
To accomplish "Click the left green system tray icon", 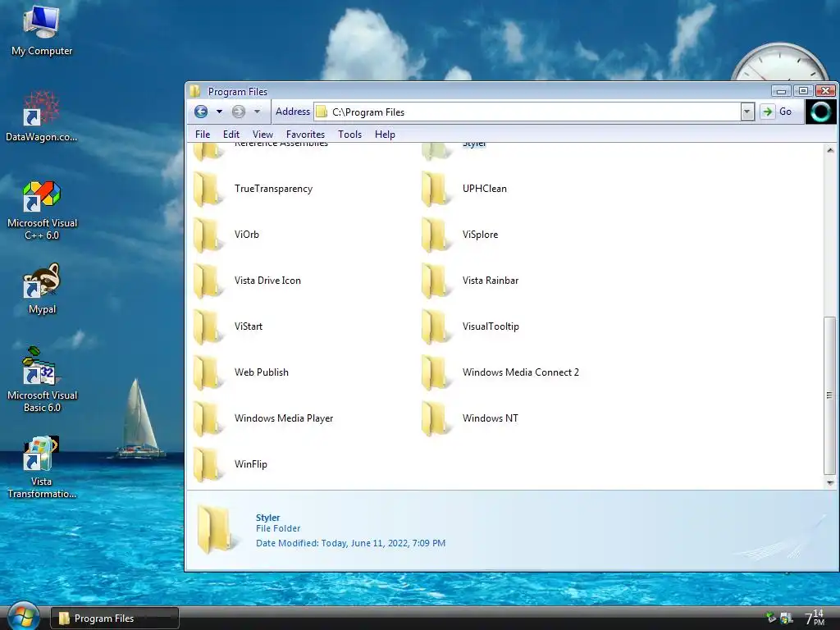I will tap(771, 618).
